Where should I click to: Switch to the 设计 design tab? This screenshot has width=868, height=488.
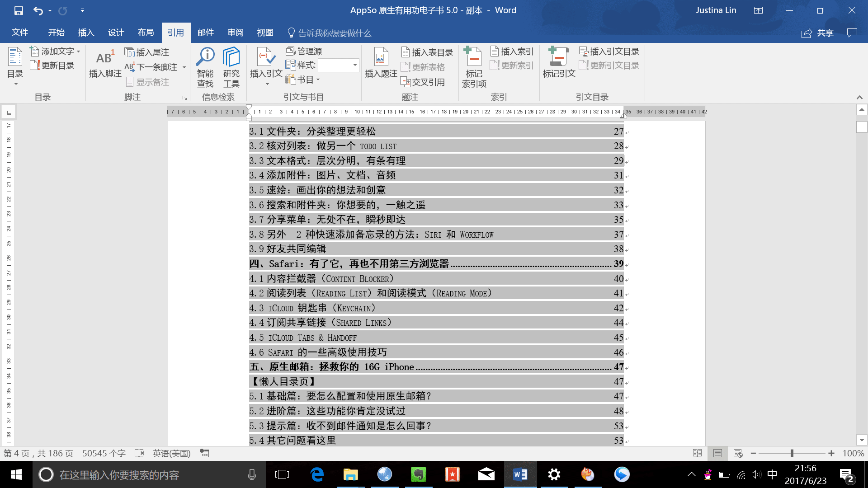click(116, 33)
